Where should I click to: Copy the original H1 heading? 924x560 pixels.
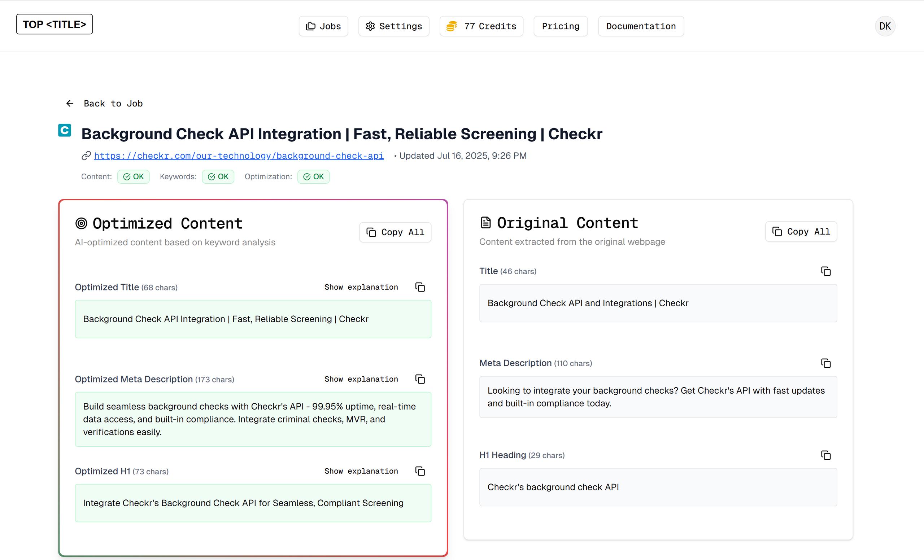(x=826, y=455)
